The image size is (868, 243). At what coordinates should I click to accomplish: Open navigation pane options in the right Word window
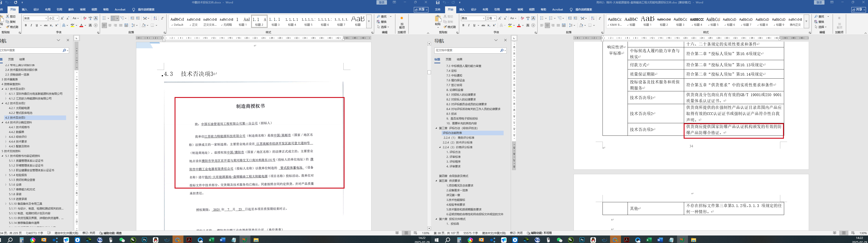click(x=496, y=40)
